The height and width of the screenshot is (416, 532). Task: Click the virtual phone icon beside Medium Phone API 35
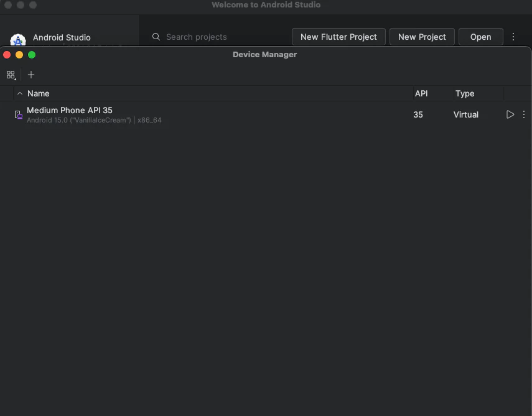click(x=17, y=114)
